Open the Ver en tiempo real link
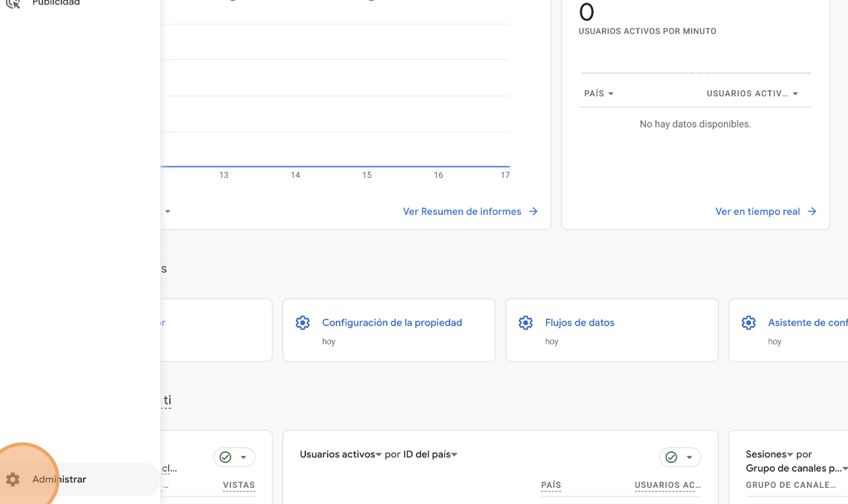Screen dimensions: 848x504 tap(766, 212)
